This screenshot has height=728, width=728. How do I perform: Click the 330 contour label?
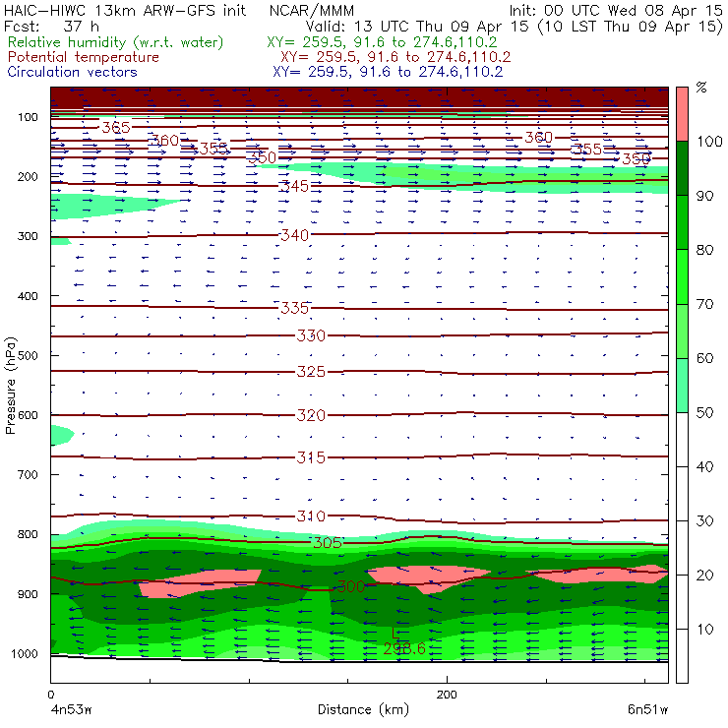click(x=311, y=335)
